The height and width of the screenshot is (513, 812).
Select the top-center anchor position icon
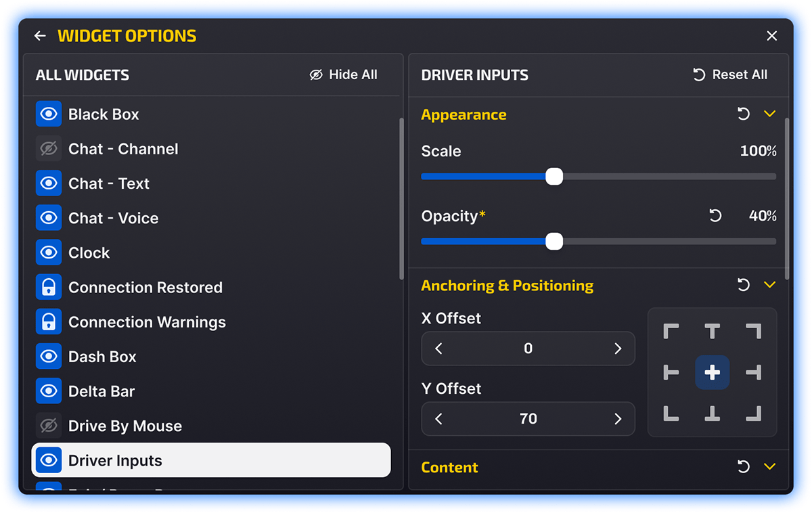point(712,331)
